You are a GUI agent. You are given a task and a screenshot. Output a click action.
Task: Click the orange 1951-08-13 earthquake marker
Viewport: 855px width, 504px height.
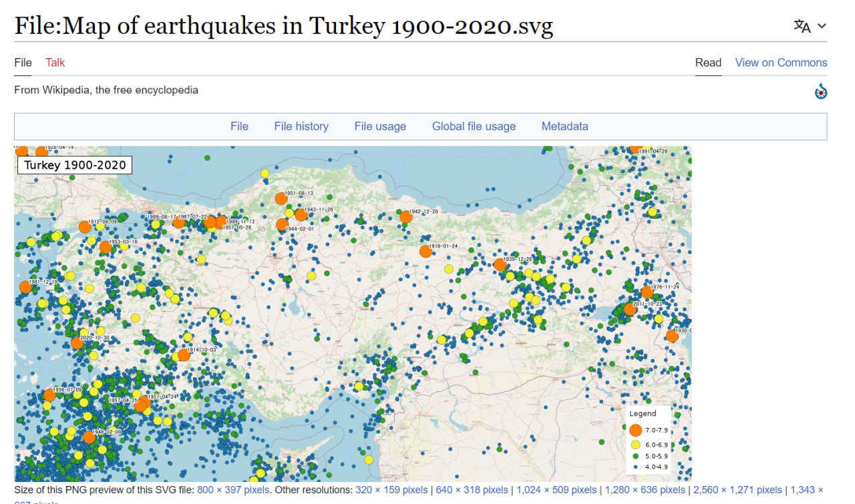[x=281, y=198]
